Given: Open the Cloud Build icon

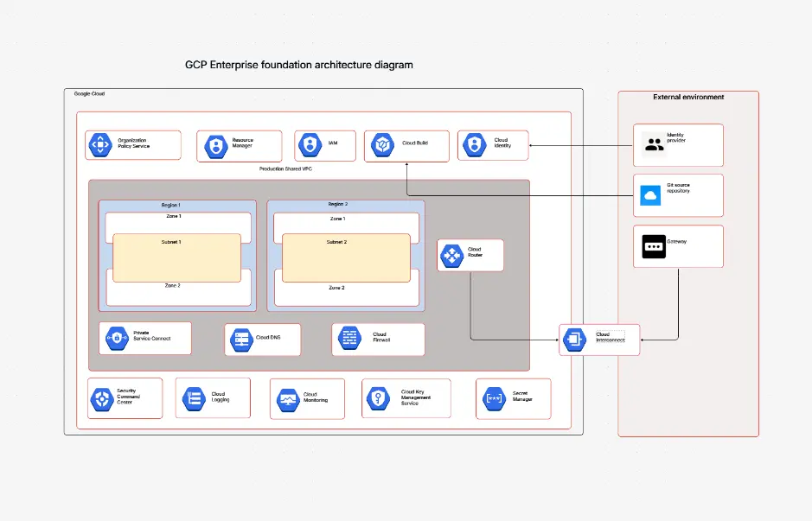Looking at the screenshot, I should pyautogui.click(x=382, y=145).
